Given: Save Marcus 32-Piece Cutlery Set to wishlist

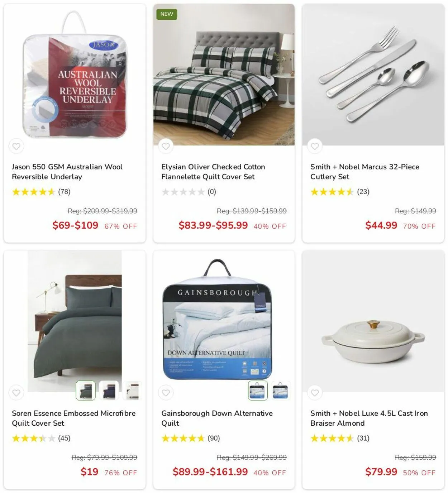Looking at the screenshot, I should coord(315,146).
